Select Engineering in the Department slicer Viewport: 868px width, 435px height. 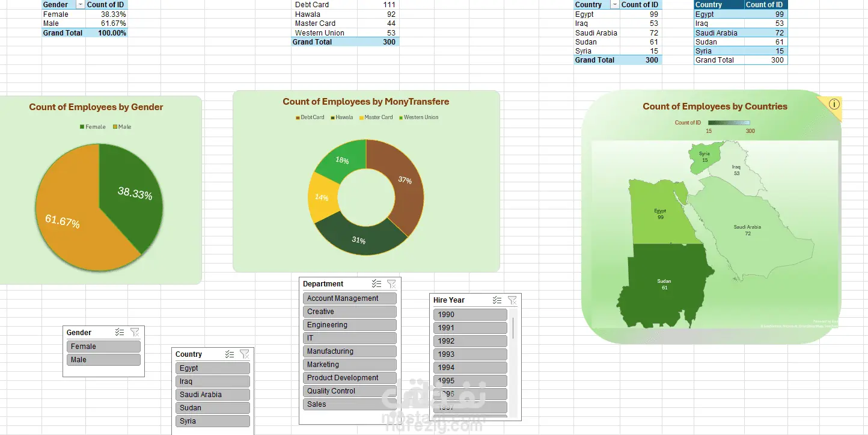(350, 325)
